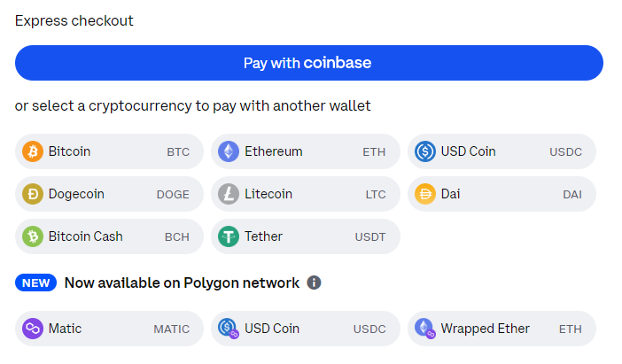Click the blue USD Coin icon in top row

pos(425,151)
